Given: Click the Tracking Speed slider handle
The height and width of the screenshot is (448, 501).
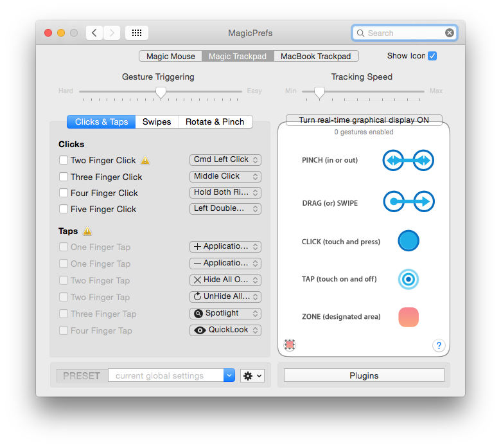Looking at the screenshot, I should point(319,93).
